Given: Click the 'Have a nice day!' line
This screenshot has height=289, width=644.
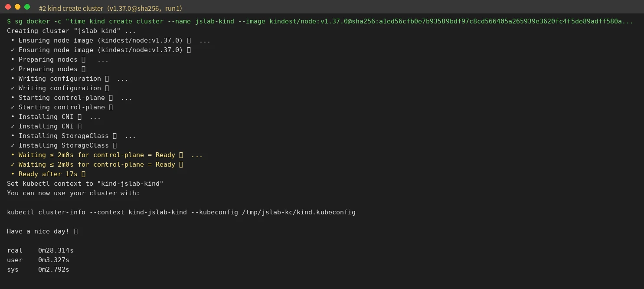Looking at the screenshot, I should tap(42, 231).
